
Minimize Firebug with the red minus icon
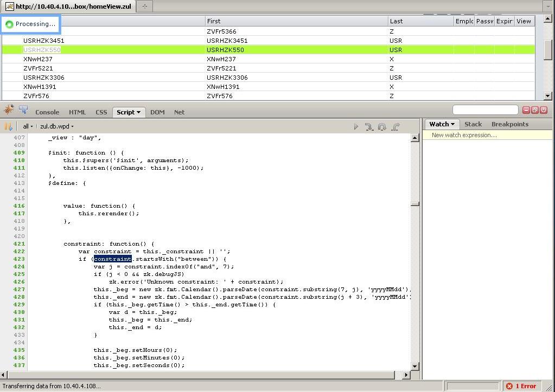pyautogui.click(x=526, y=110)
